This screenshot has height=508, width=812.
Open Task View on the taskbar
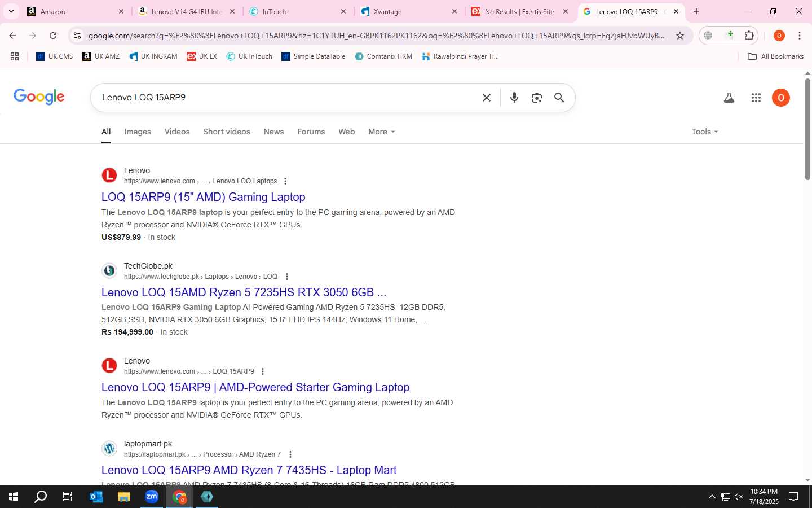[x=68, y=497]
